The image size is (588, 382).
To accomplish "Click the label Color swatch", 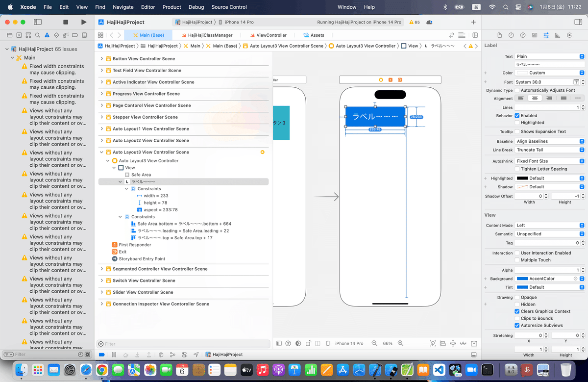I will pyautogui.click(x=522, y=73).
